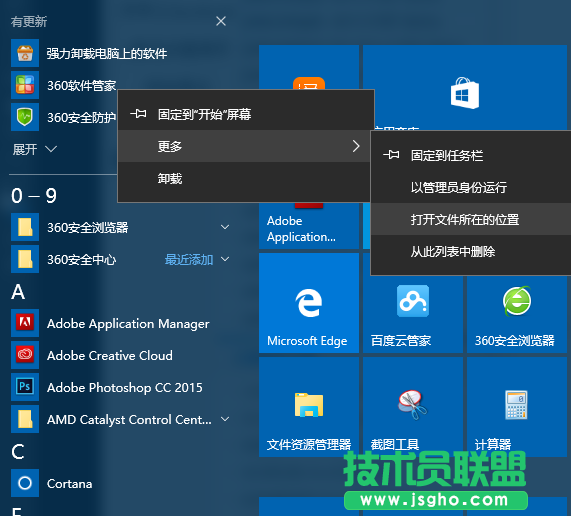
Task: Click the Adobe Creative Cloud icon
Action: [25, 355]
